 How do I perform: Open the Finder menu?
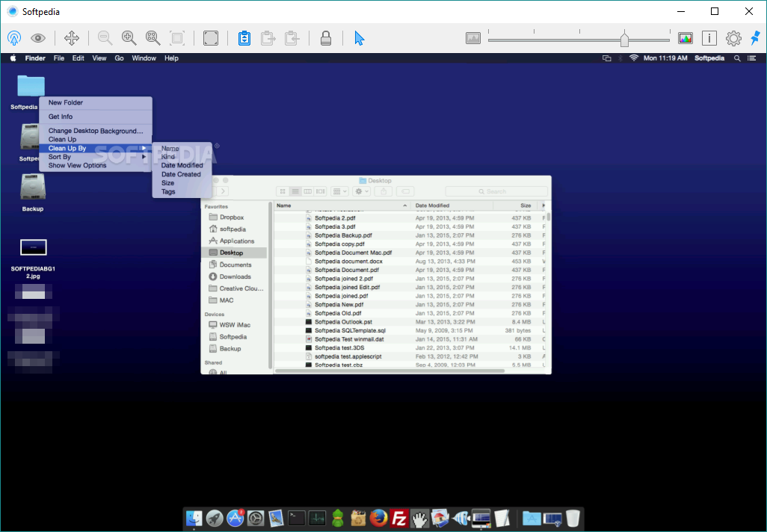(x=35, y=58)
